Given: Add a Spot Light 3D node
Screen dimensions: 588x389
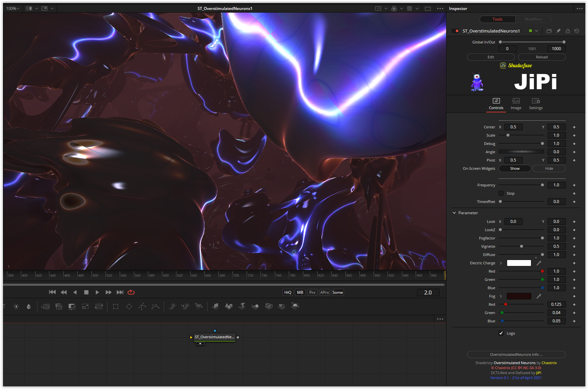Looking at the screenshot, I should [x=282, y=306].
